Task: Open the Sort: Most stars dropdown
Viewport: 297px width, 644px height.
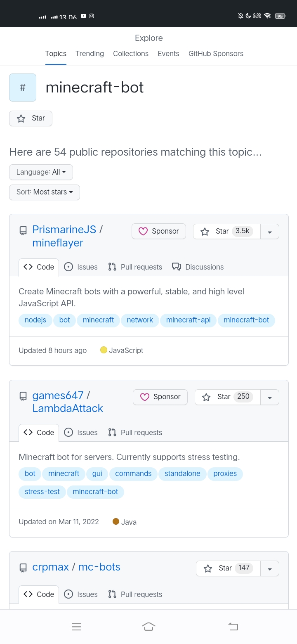Action: [44, 192]
